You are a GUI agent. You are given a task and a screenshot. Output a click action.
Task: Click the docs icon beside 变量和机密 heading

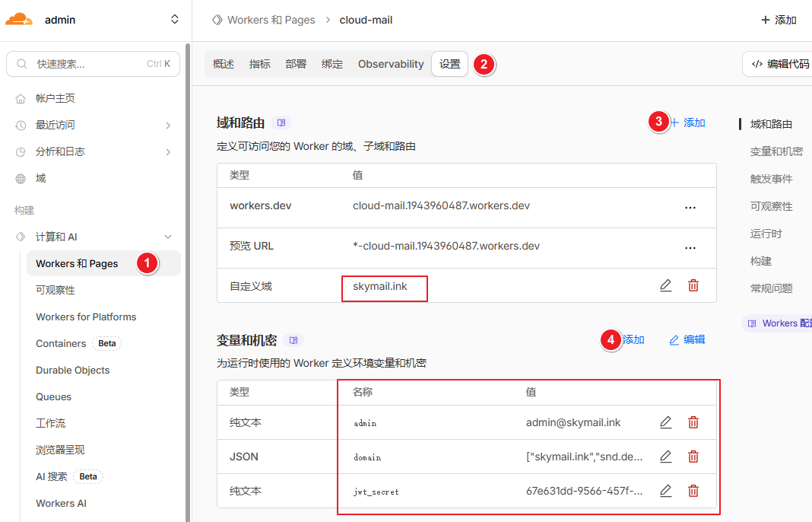tap(293, 340)
